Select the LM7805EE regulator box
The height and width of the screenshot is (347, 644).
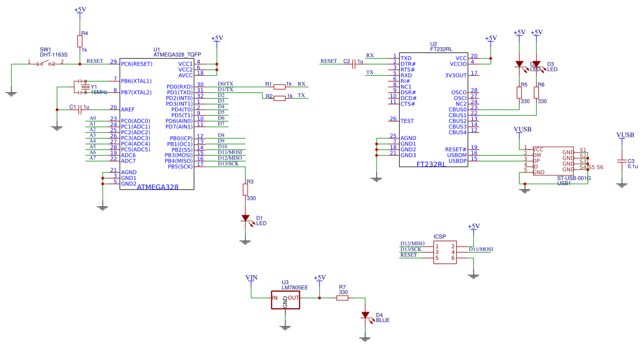(285, 300)
